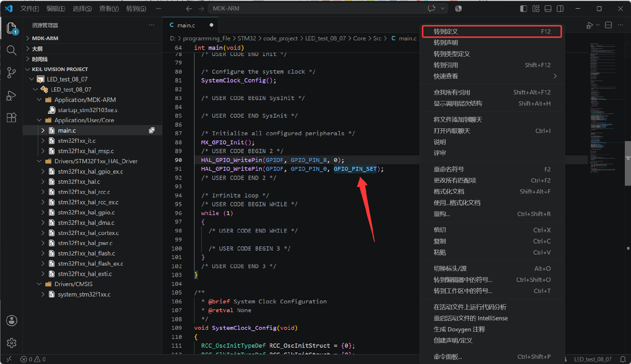Screen dimensions: 631x364
Task: Click the VS Code logo icon
Action: pyautogui.click(x=9, y=8)
